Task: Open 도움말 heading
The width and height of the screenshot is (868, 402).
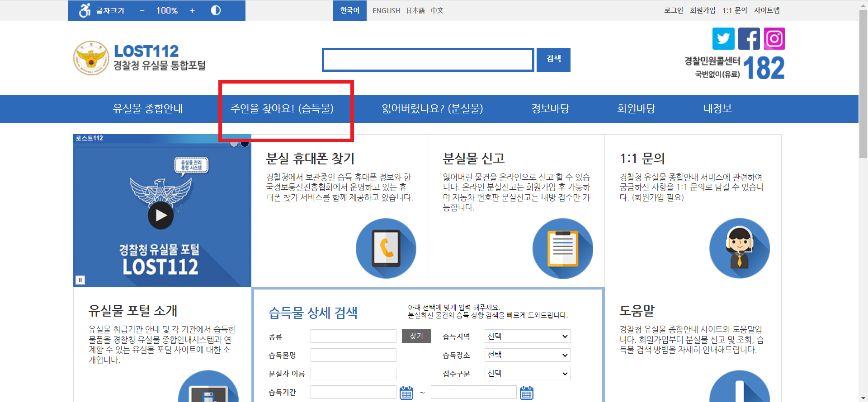Action: pyautogui.click(x=637, y=311)
